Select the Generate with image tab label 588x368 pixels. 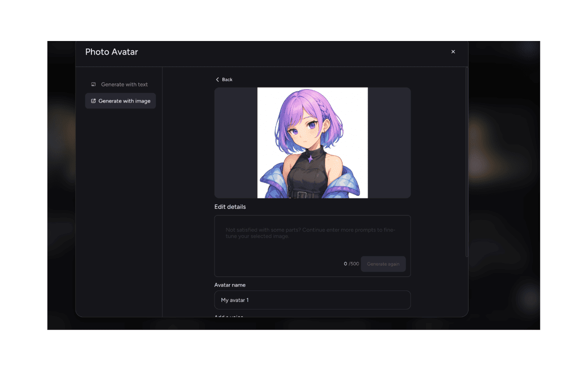124,101
